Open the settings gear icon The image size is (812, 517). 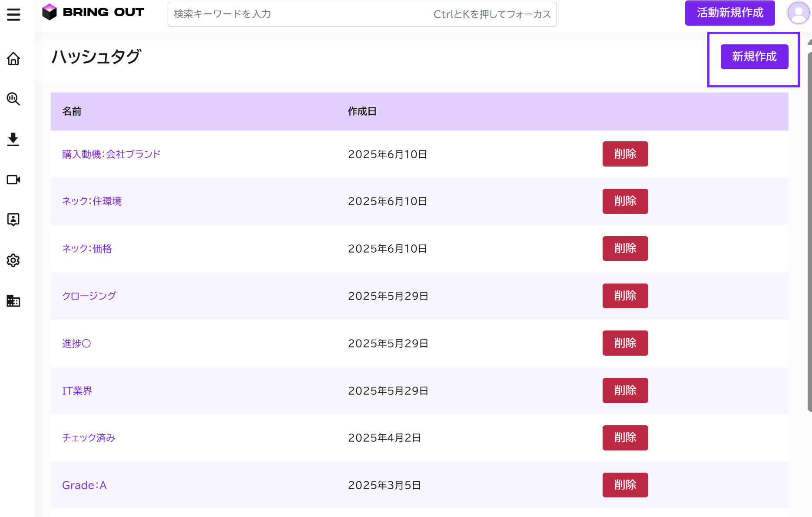tap(13, 260)
